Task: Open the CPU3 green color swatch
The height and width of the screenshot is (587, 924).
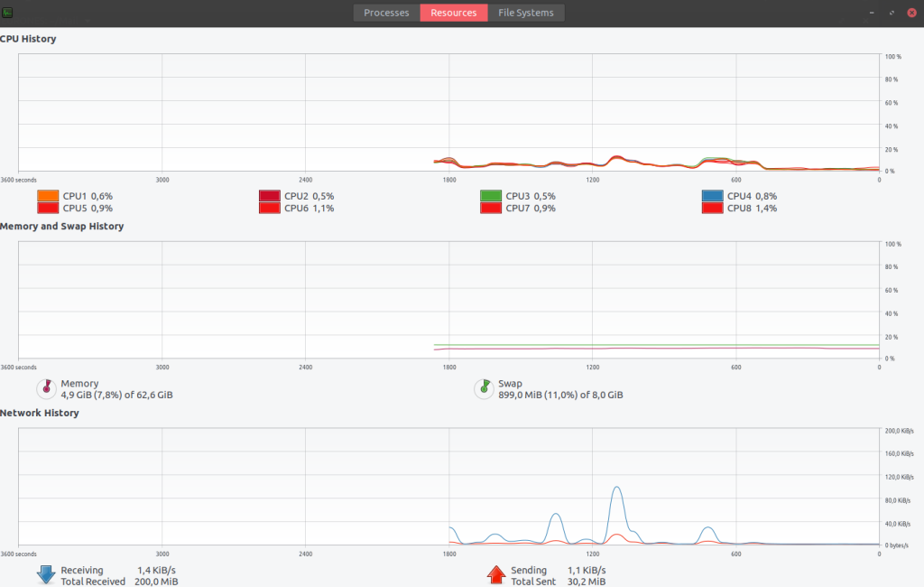Action: click(x=491, y=196)
